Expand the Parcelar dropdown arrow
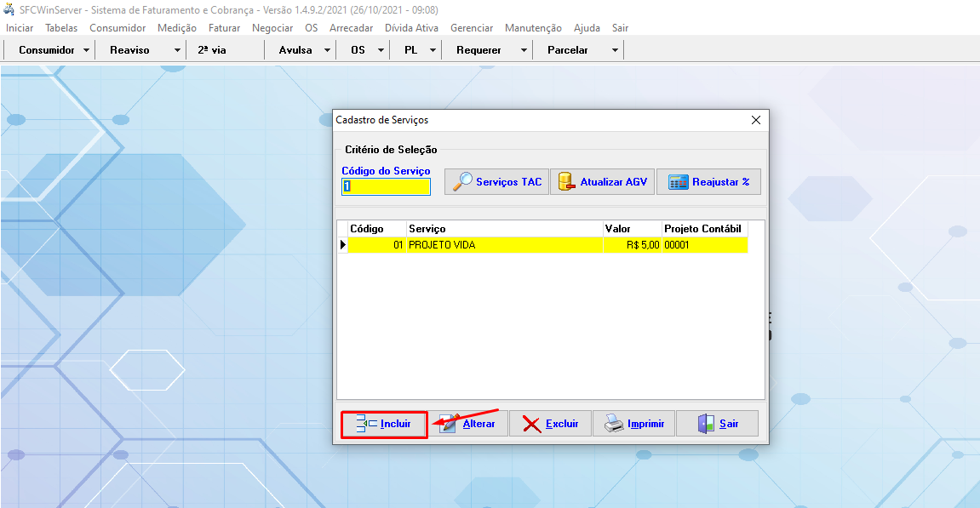This screenshot has height=508, width=980. pyautogui.click(x=615, y=50)
